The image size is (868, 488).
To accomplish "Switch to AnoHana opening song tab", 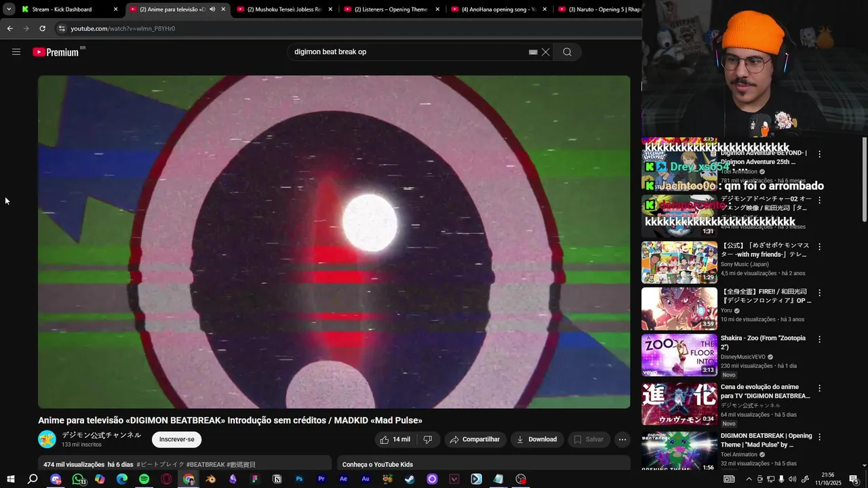I will pyautogui.click(x=498, y=9).
